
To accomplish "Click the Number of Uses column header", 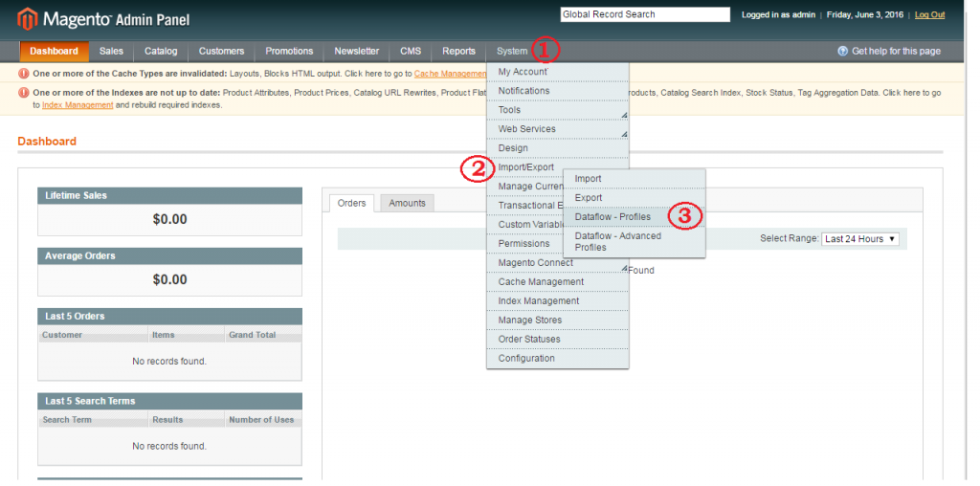I will (263, 420).
